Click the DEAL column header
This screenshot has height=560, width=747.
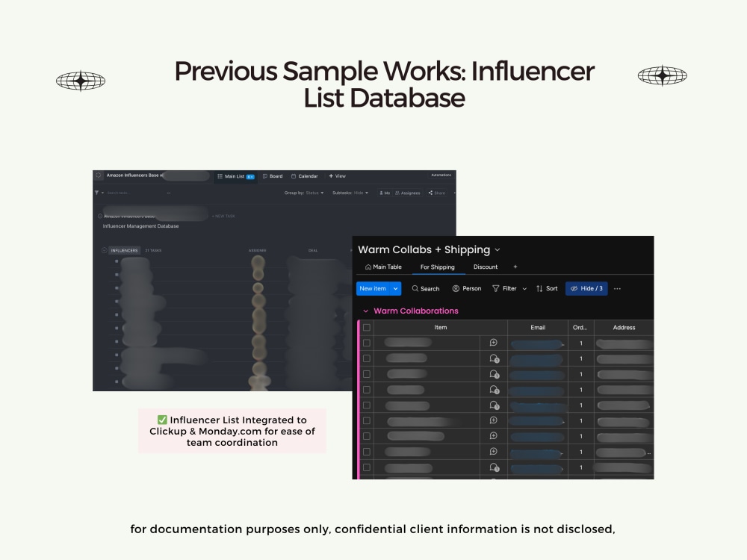tap(313, 250)
